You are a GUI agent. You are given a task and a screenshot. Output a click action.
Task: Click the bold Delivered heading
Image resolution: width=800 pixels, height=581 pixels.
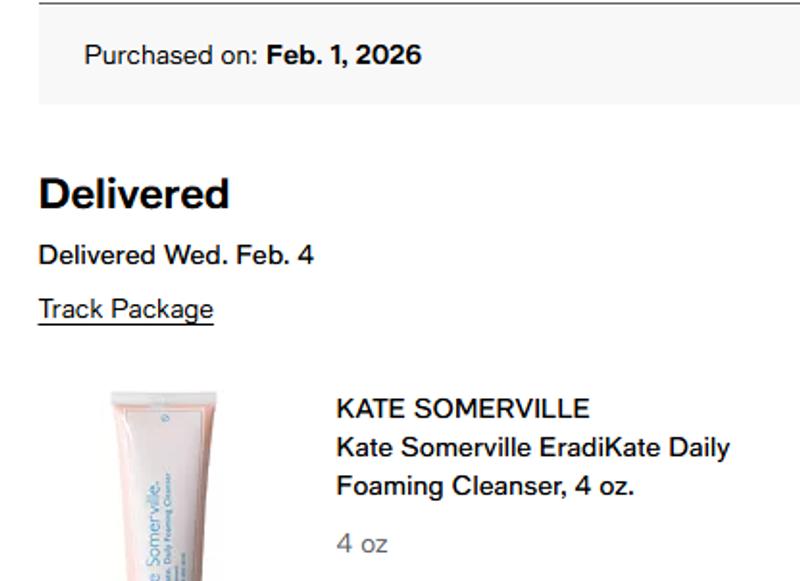[134, 194]
